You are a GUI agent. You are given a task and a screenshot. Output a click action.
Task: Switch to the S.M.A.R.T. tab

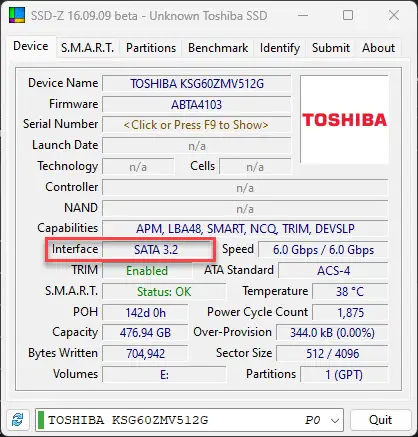[x=87, y=48]
